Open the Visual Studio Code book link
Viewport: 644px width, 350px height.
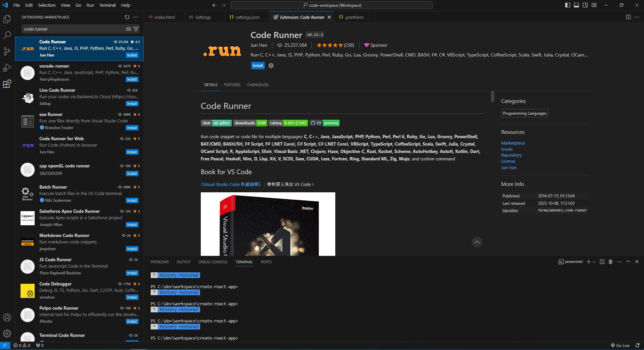click(231, 184)
